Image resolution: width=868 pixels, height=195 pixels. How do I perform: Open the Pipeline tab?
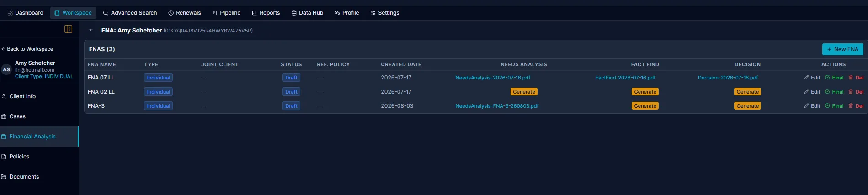(x=226, y=13)
